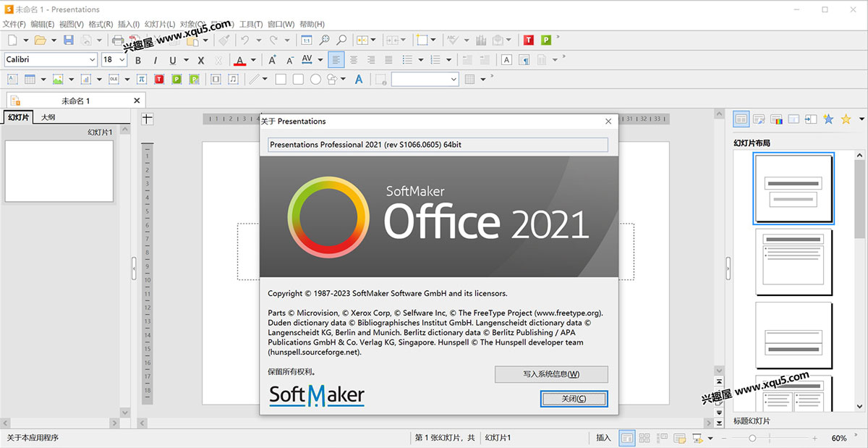Open the 帮助(H) menu
Viewport: 868px width, 448px height.
tap(312, 24)
